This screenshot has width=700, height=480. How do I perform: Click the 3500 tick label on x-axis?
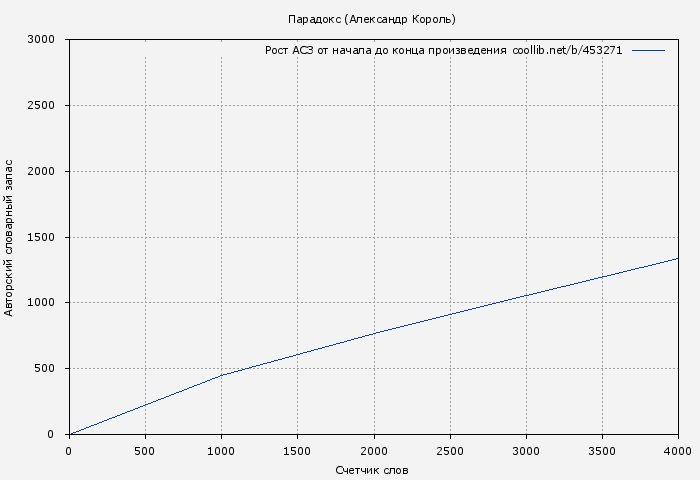(602, 451)
